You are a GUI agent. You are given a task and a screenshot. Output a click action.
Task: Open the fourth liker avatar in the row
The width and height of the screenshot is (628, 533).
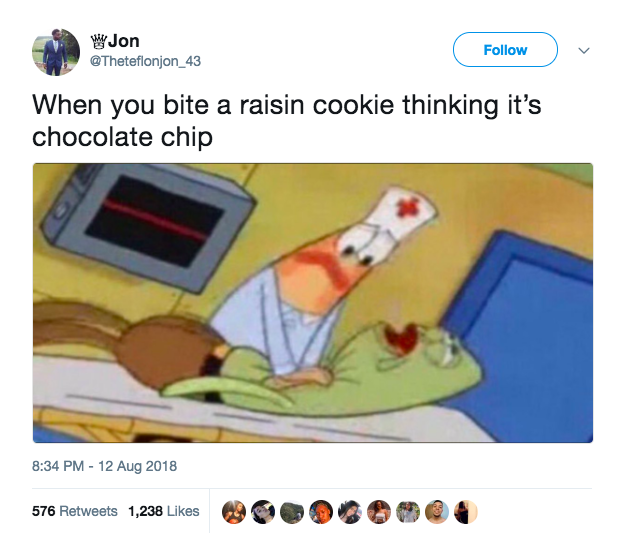[x=321, y=512]
